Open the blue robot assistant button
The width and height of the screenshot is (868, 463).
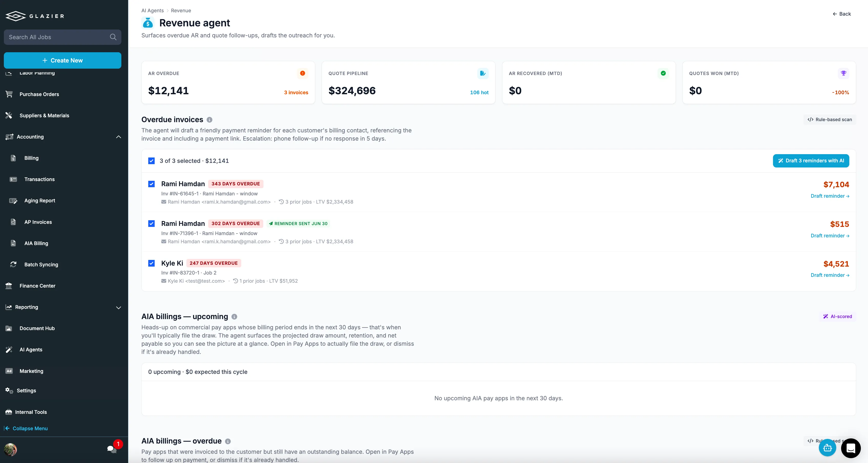click(x=827, y=448)
